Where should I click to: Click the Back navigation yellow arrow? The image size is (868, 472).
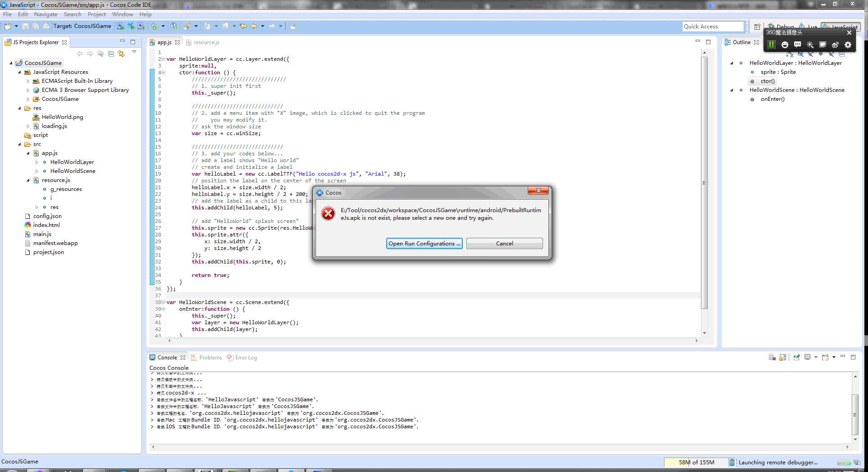254,26
